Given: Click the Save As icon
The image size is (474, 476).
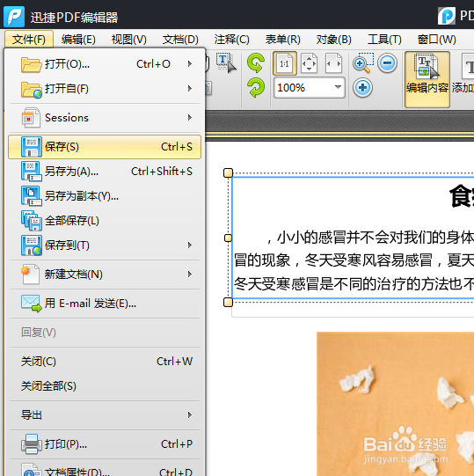Looking at the screenshot, I should pyautogui.click(x=32, y=172).
